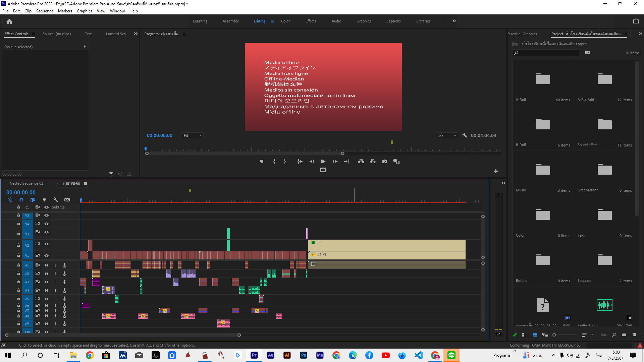Click the Lift button

tap(361, 162)
